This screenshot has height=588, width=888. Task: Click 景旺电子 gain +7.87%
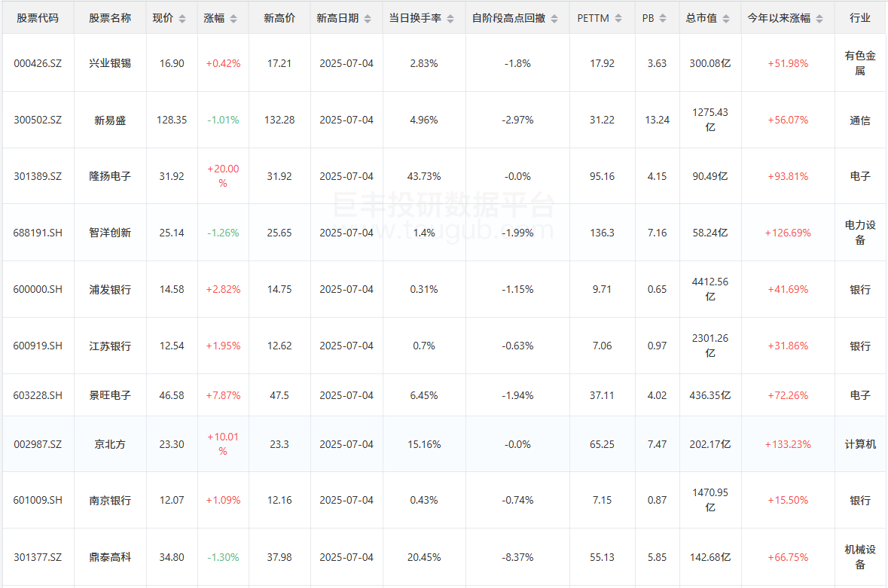223,395
